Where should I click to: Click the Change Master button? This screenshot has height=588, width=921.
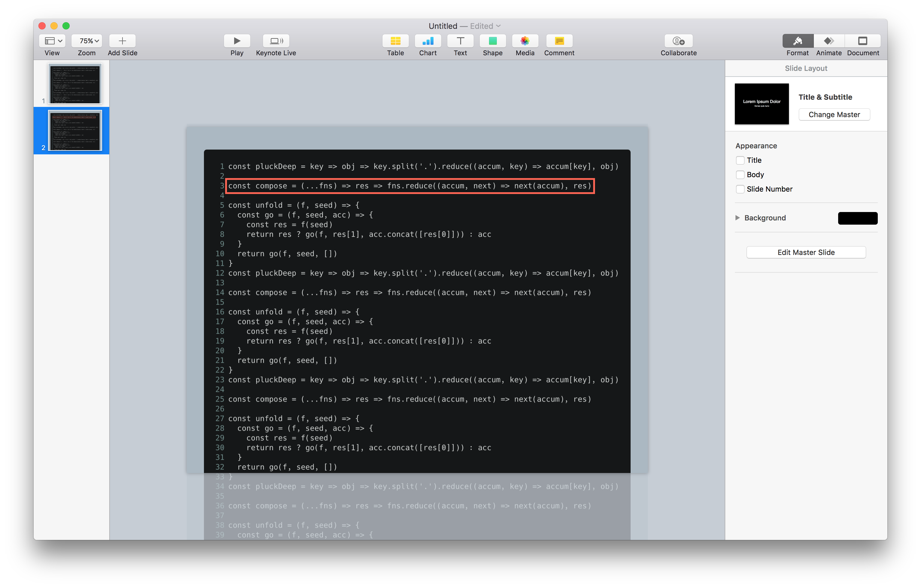coord(834,114)
